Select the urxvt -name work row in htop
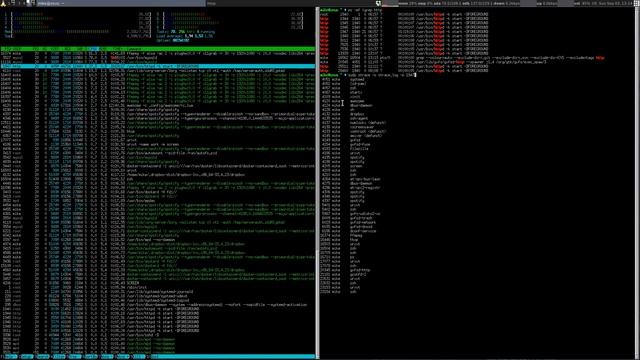The image size is (640, 360). (x=158, y=144)
